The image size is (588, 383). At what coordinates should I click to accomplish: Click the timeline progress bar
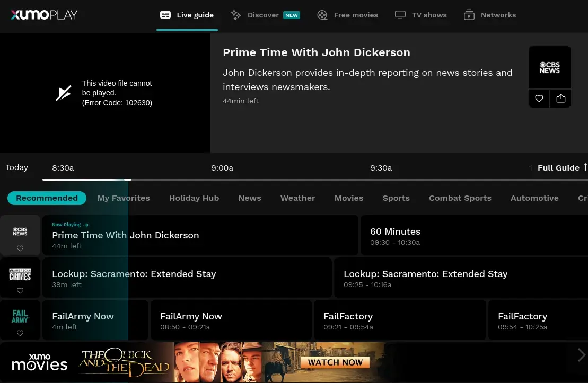315,180
